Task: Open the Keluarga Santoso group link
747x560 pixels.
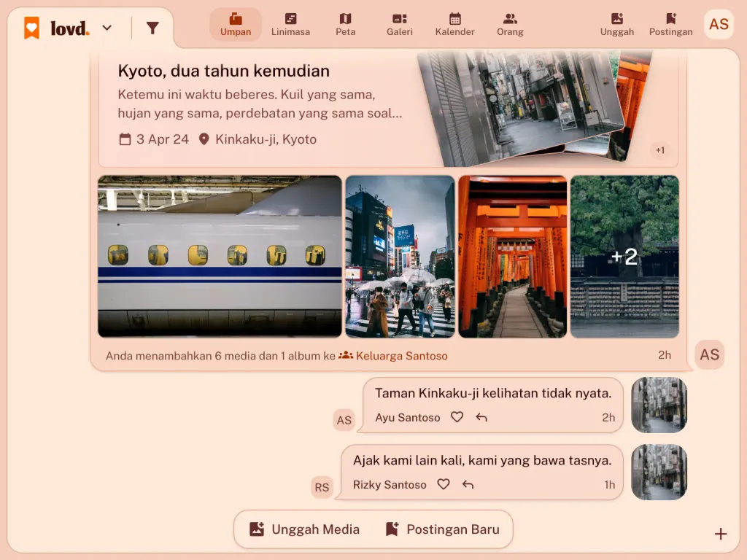Action: [x=393, y=356]
